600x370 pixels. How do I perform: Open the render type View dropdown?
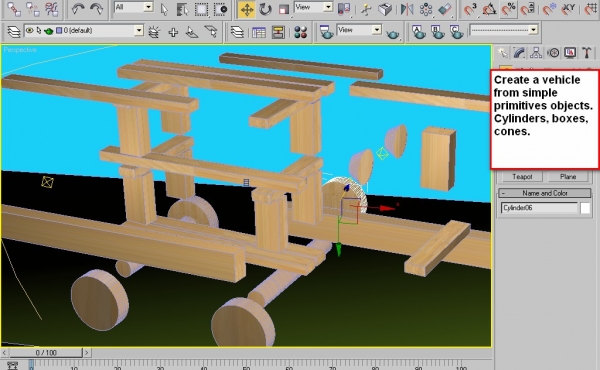(x=359, y=30)
